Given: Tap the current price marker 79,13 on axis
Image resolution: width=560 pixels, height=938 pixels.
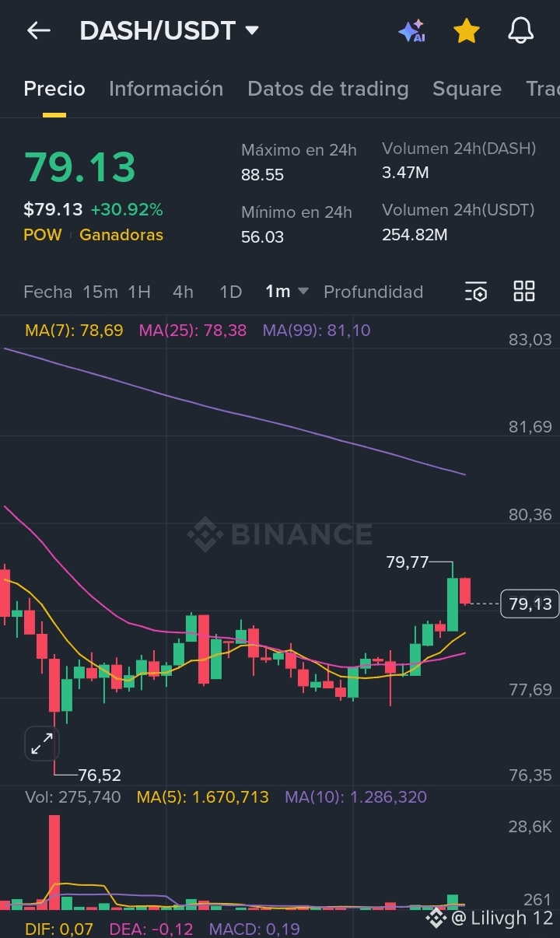Looking at the screenshot, I should coord(530,604).
